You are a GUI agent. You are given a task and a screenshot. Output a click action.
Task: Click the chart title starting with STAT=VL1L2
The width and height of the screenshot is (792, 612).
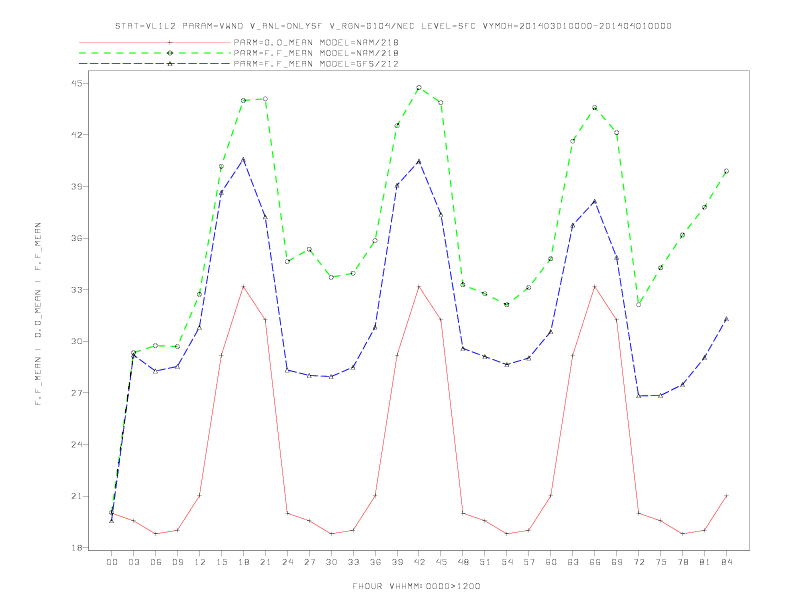click(393, 26)
